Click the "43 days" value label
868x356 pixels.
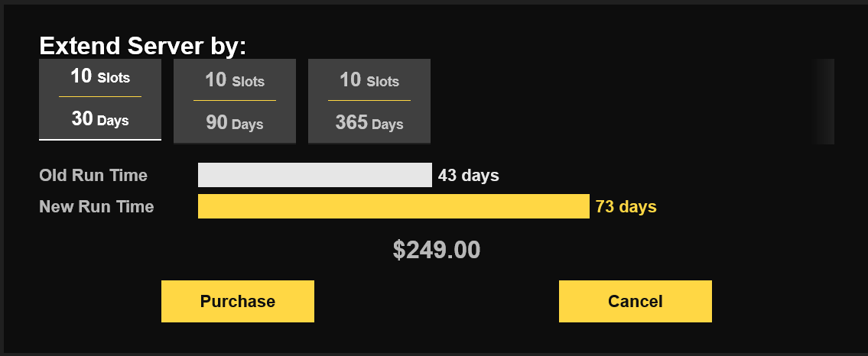pos(468,176)
